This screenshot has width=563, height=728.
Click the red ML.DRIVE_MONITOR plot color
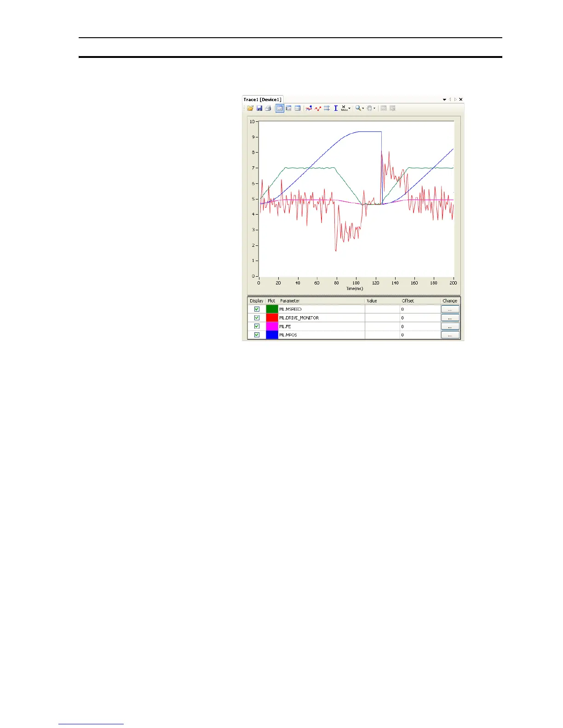coord(272,318)
